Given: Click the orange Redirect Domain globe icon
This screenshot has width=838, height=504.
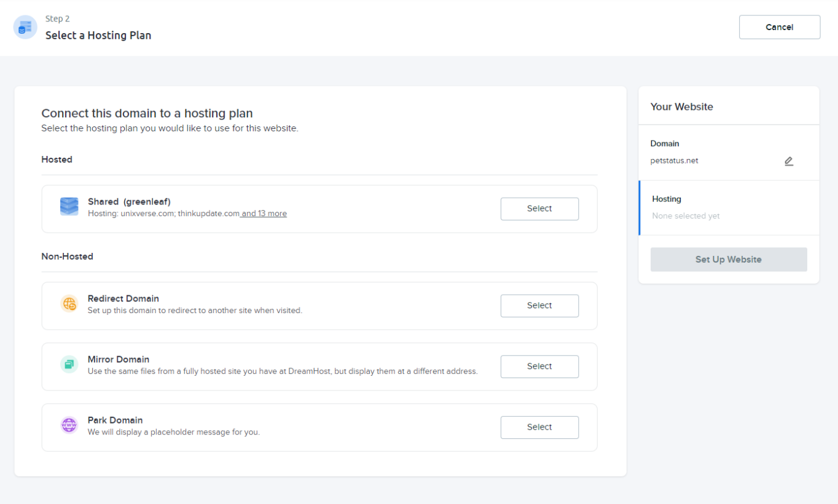Looking at the screenshot, I should tap(69, 303).
